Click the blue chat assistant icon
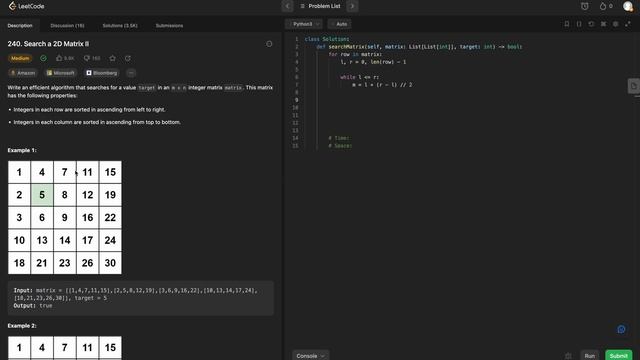This screenshot has width=640, height=360. pos(621,329)
